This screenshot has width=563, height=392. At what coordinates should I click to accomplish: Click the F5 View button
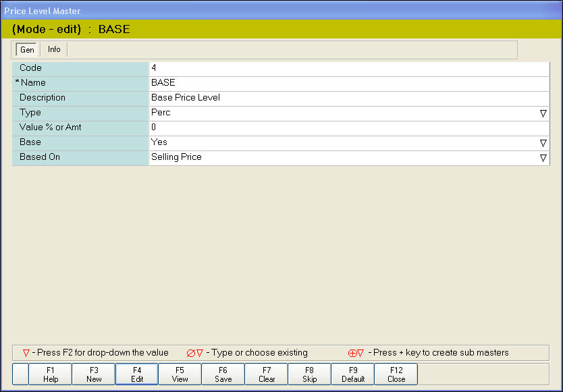pyautogui.click(x=180, y=374)
